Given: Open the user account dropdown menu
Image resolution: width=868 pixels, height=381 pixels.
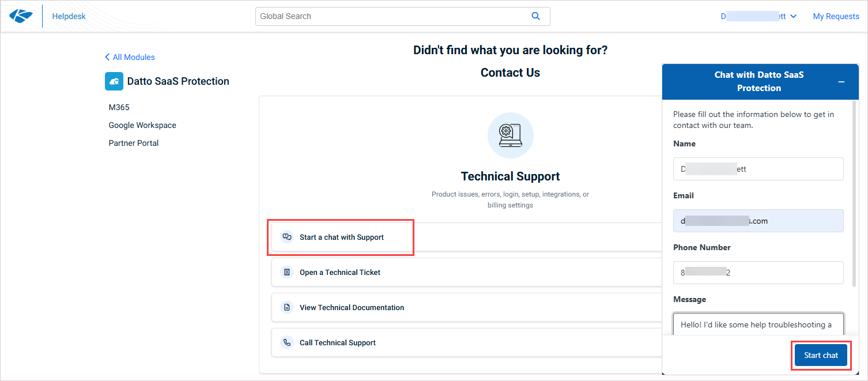Looking at the screenshot, I should coord(758,16).
